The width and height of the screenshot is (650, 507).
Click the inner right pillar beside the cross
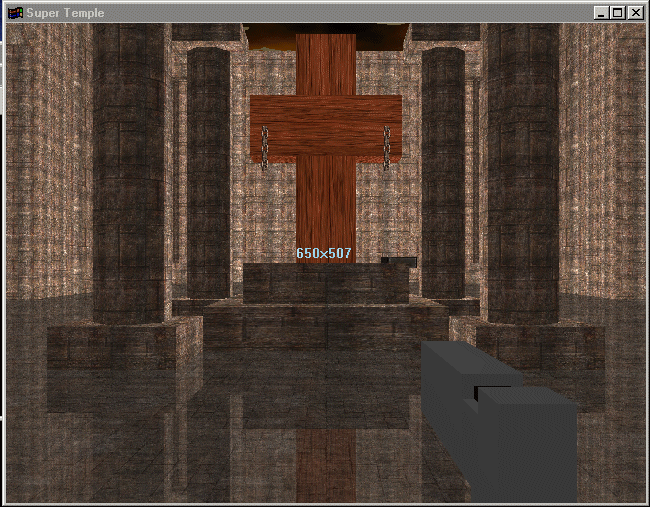click(442, 170)
